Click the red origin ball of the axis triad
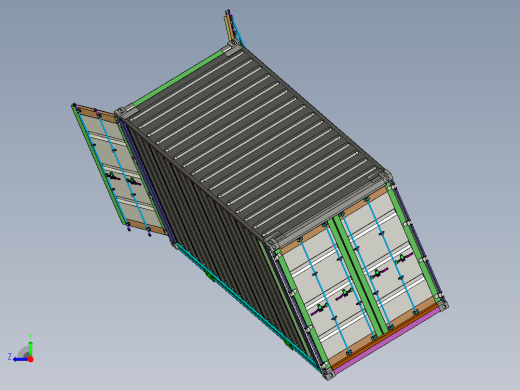This screenshot has width=520, height=390. coord(31,359)
